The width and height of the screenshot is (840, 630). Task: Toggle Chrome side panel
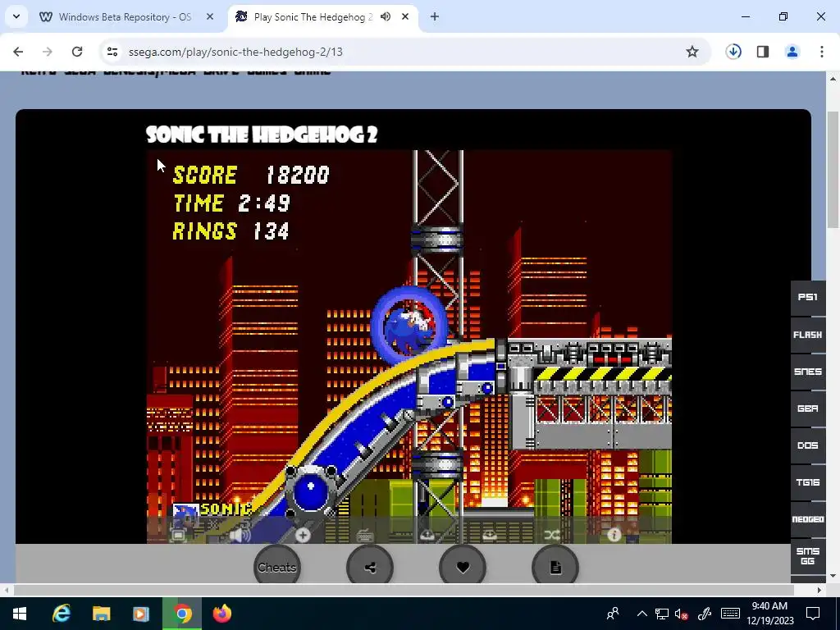coord(763,52)
